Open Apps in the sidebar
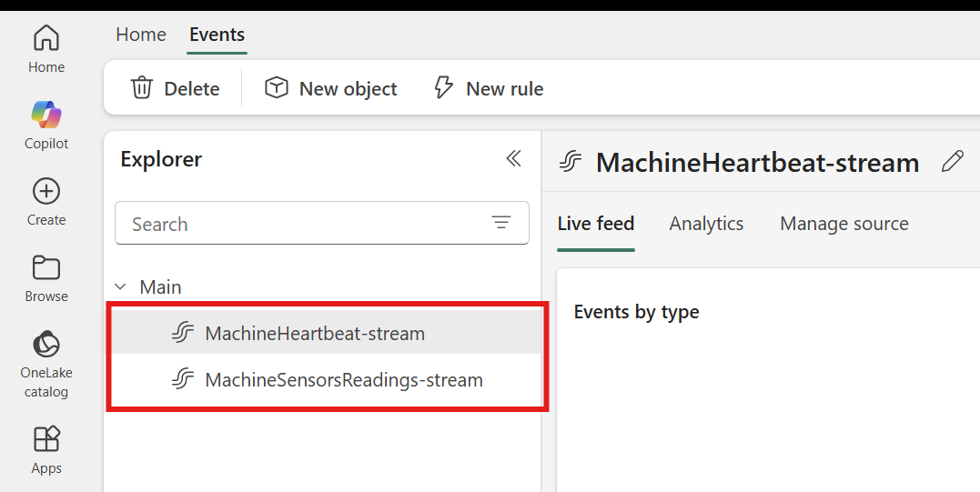 tap(46, 450)
